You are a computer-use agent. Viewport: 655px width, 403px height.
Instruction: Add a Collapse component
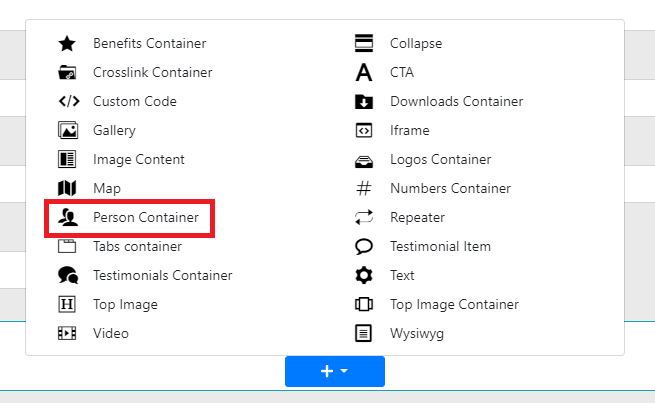pyautogui.click(x=415, y=44)
